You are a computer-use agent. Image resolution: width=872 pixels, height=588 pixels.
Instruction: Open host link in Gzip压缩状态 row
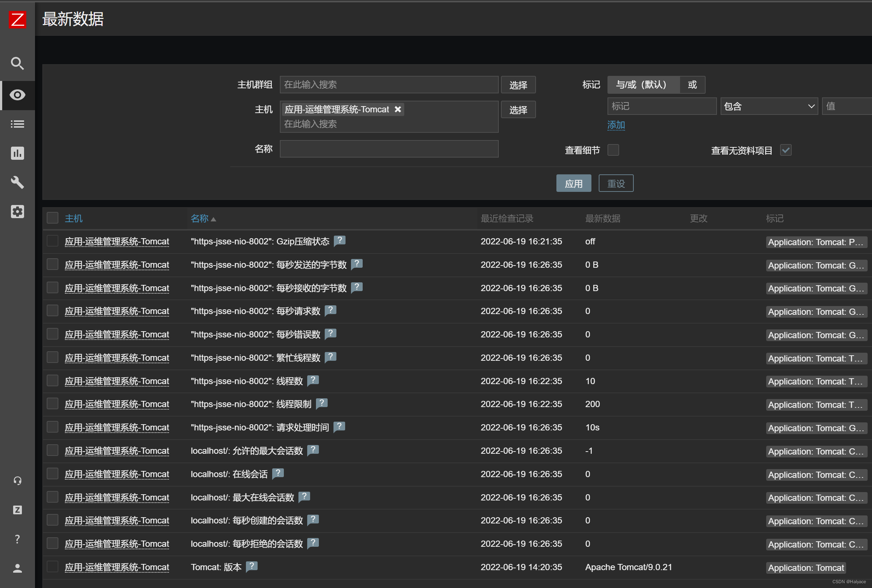tap(117, 241)
